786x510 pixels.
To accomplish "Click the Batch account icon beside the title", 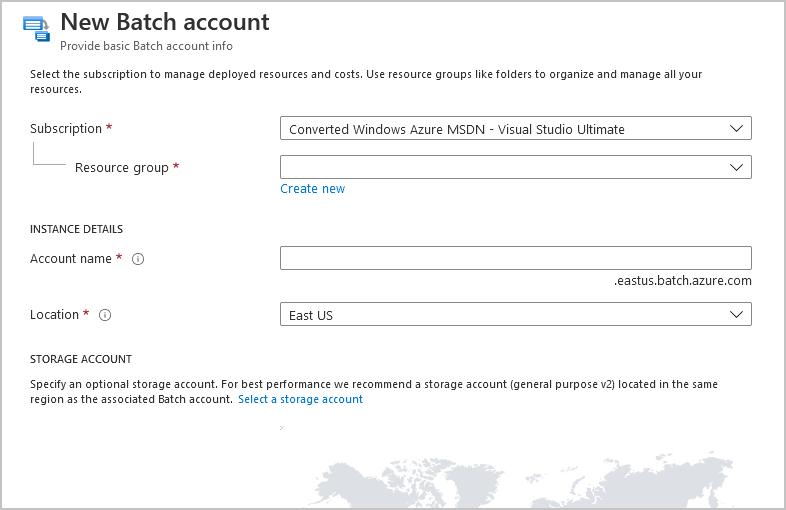I will 36,29.
